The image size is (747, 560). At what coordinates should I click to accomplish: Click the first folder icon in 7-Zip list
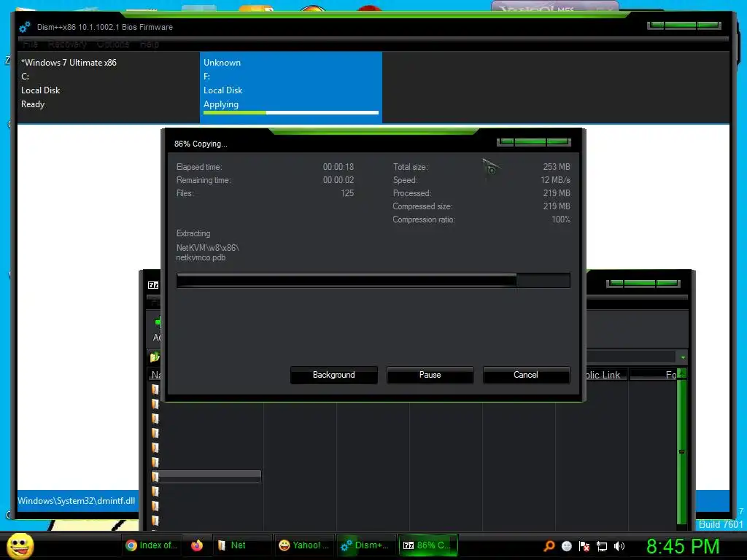click(x=155, y=389)
